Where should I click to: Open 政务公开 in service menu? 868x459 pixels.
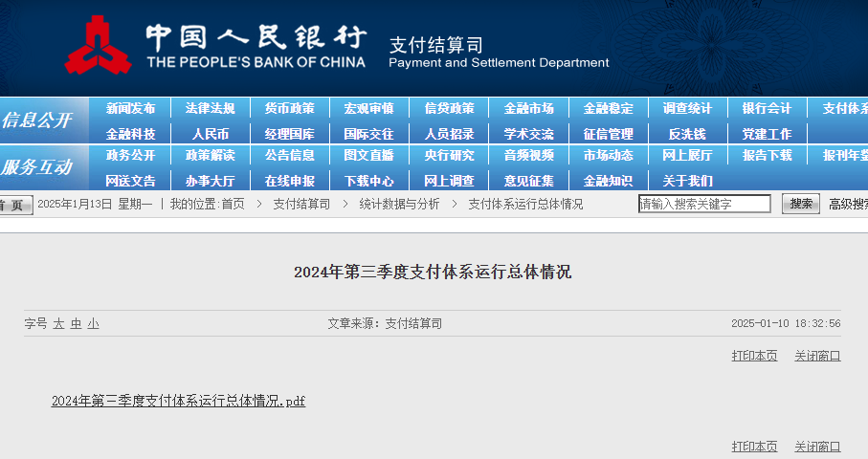click(x=131, y=156)
